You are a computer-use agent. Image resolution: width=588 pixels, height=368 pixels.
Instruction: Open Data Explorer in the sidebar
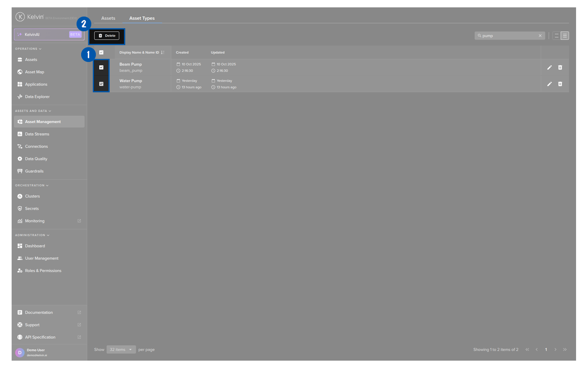click(x=37, y=97)
